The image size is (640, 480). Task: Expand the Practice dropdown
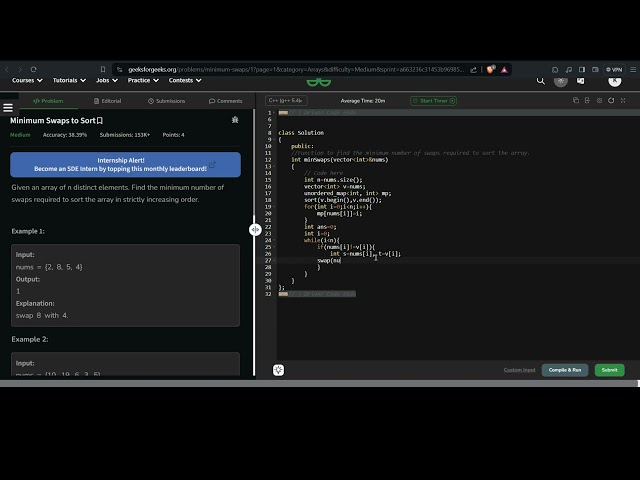[143, 80]
